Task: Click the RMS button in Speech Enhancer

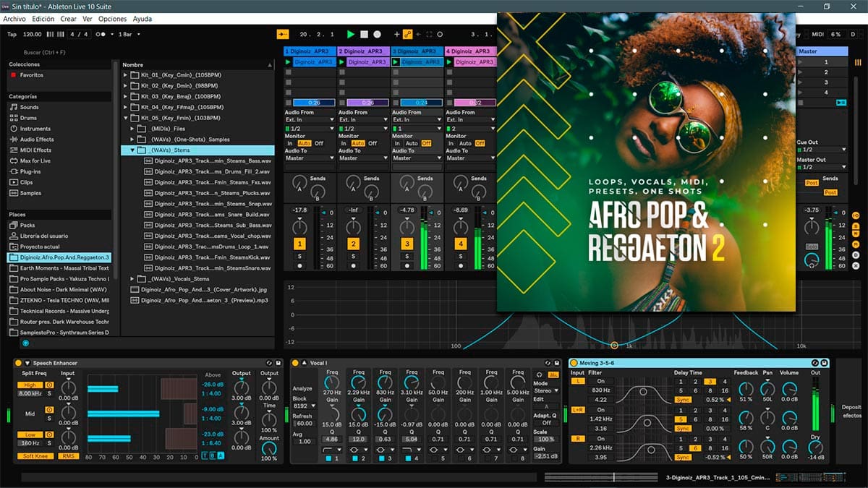Action: 69,456
